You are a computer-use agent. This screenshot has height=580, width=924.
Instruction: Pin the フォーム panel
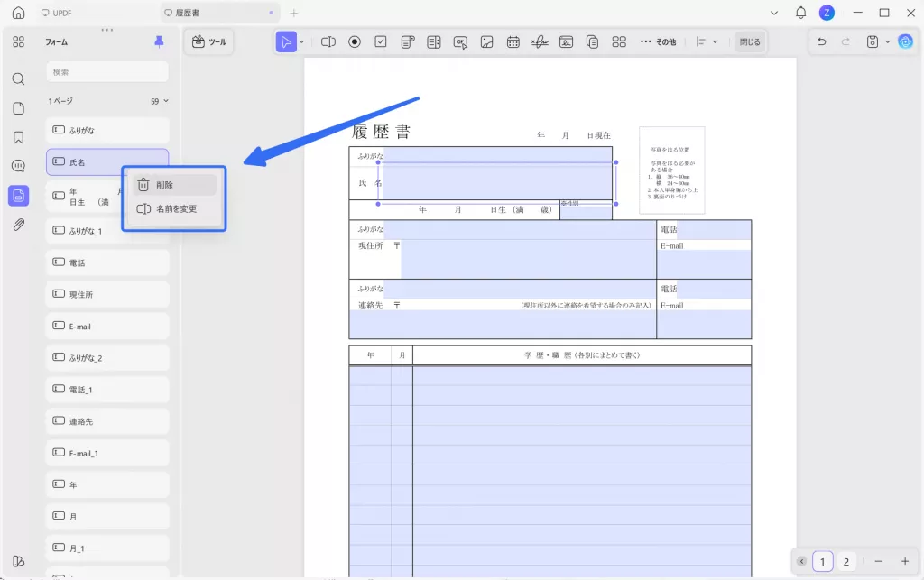[x=159, y=41]
